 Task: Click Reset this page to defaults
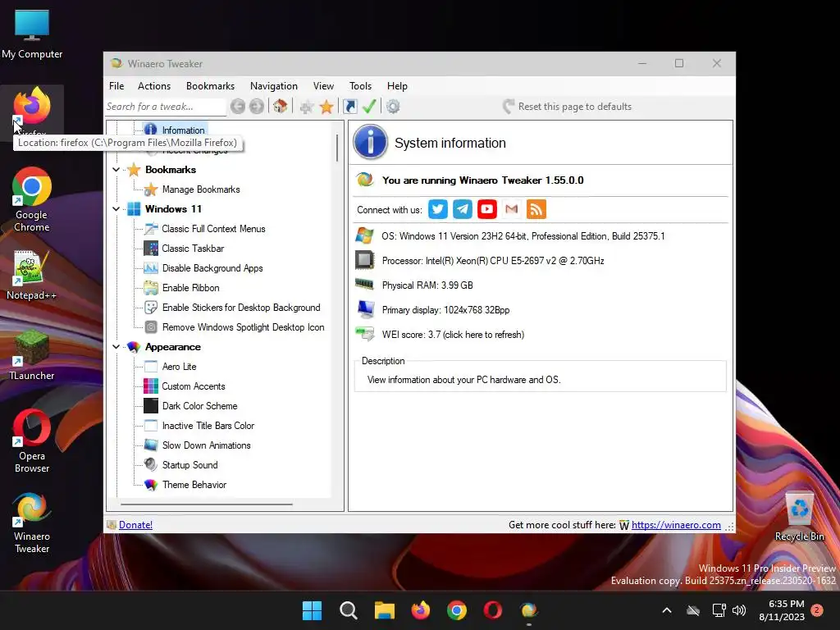point(568,107)
